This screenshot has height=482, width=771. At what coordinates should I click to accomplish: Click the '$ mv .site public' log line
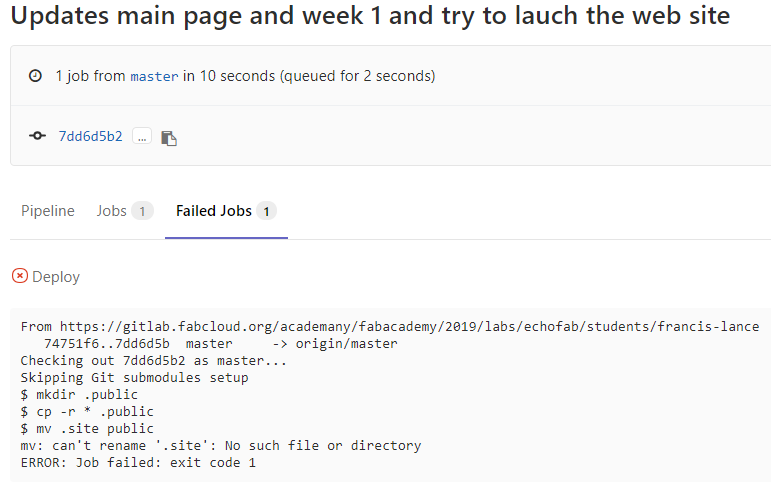coord(87,428)
